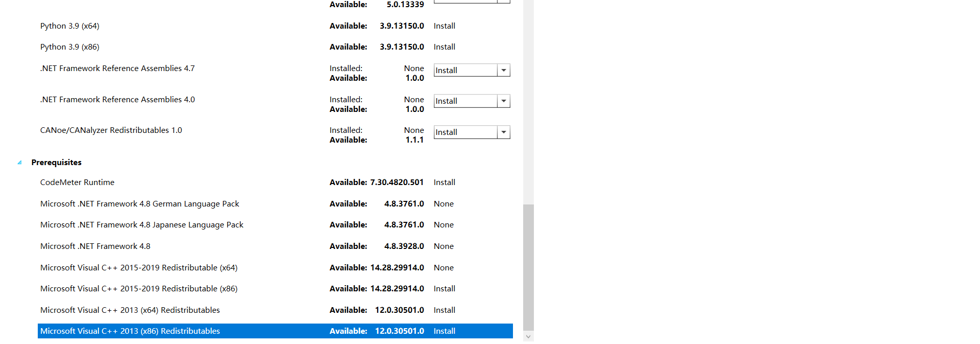Select Visual C++ 2013 (x64) Redistributables
This screenshot has width=980, height=344.
tap(130, 310)
